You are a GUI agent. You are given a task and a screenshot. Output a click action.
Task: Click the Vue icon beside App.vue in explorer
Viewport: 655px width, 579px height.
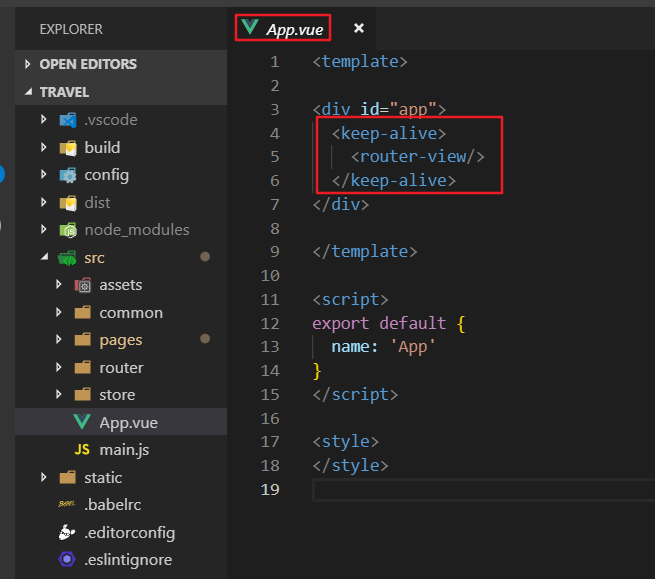coord(82,422)
